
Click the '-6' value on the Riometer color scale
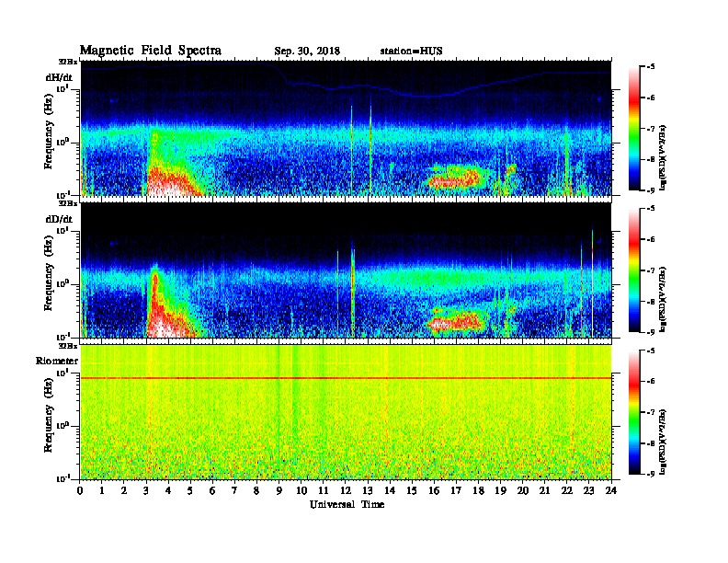coord(649,382)
